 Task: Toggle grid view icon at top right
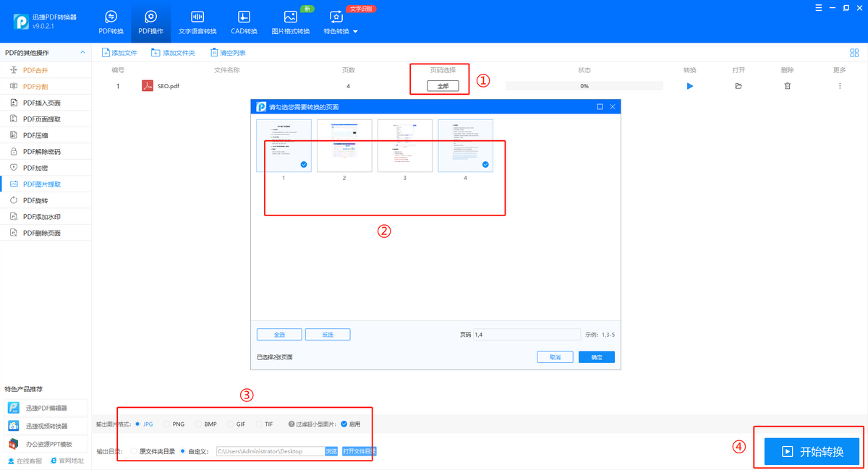[x=854, y=53]
